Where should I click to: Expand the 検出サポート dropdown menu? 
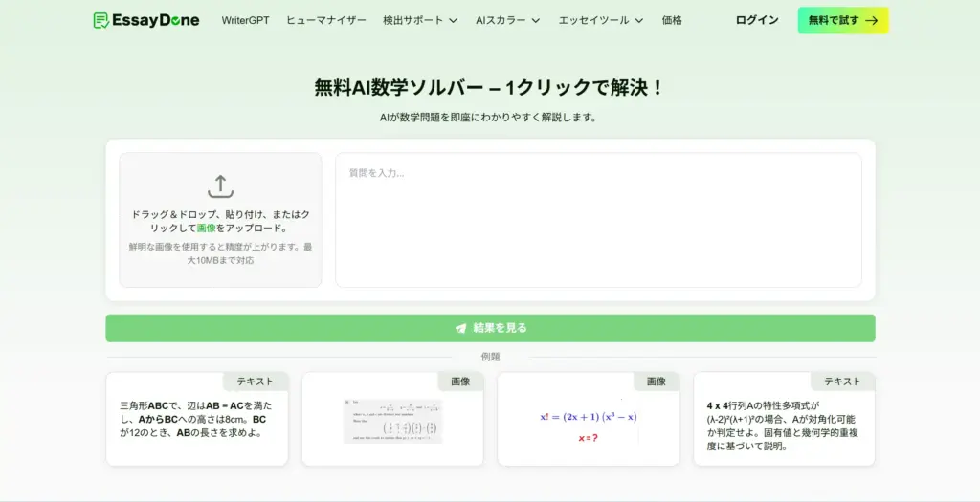pos(419,20)
